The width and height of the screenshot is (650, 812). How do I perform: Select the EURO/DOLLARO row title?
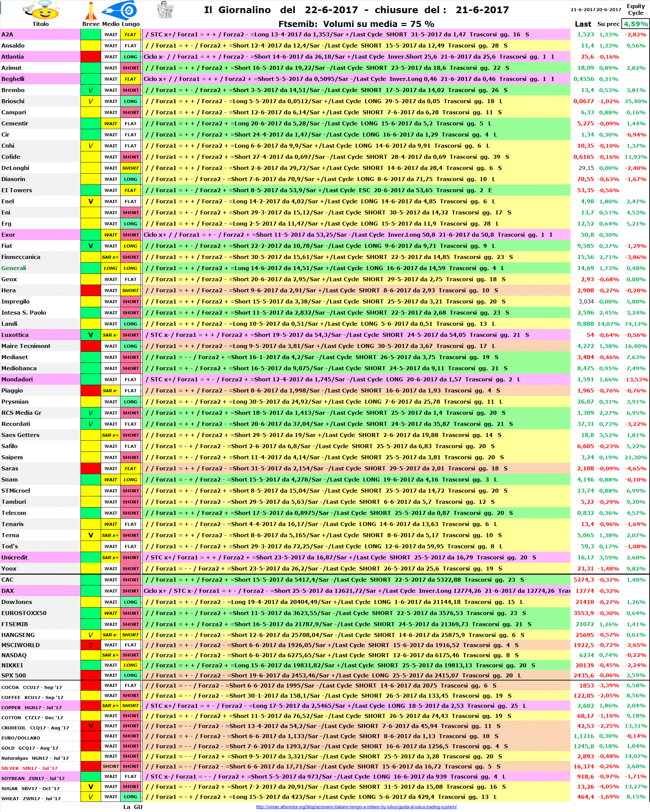(x=21, y=737)
